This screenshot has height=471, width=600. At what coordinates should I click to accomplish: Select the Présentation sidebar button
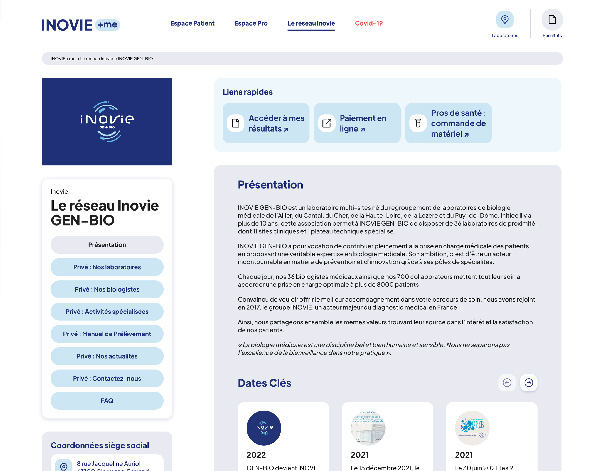tap(107, 245)
